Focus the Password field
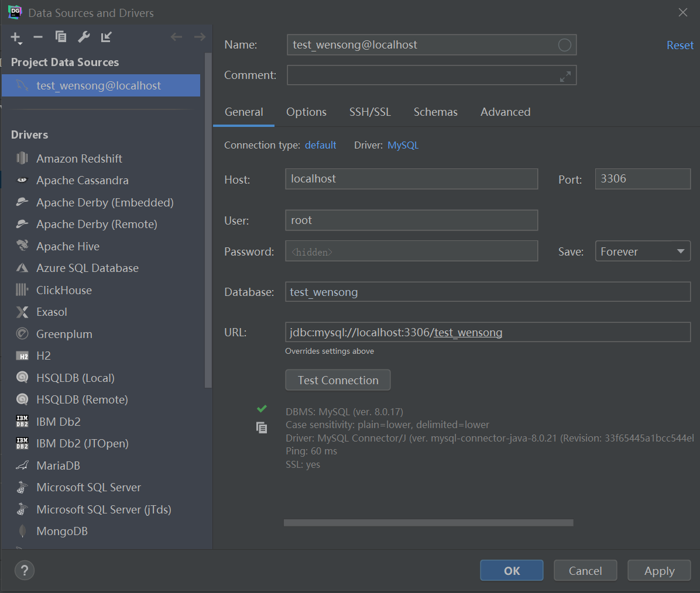The image size is (700, 593). coord(411,251)
